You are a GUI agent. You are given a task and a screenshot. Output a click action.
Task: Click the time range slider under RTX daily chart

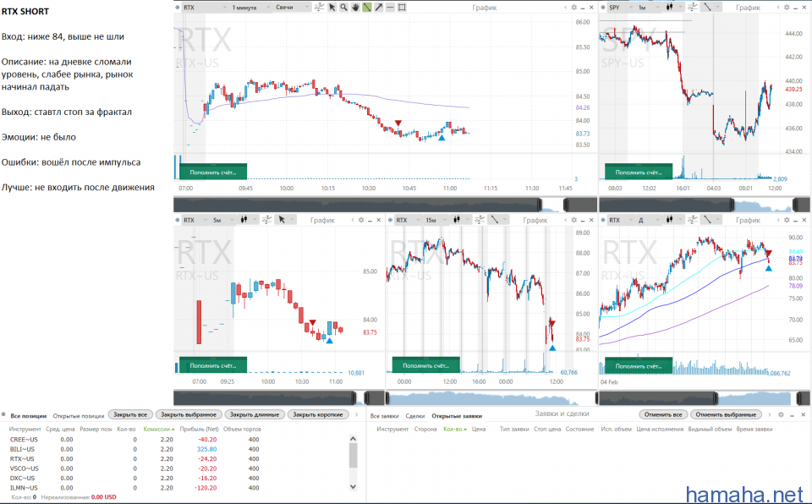click(705, 397)
